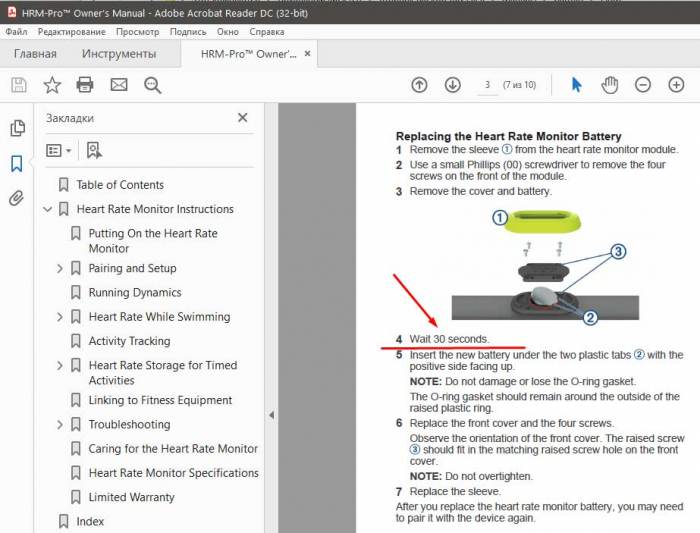Expand Heart Rate While Swimming bookmark
700x533 pixels.
(x=60, y=317)
